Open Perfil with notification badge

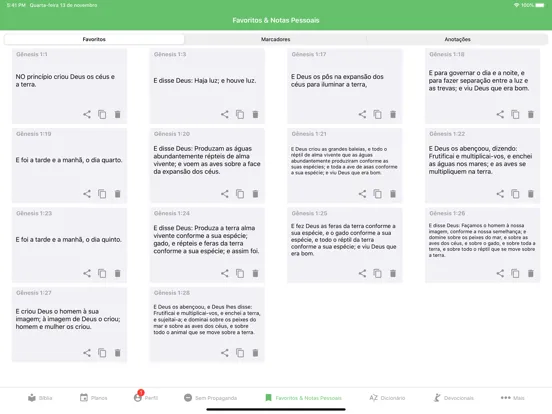(146, 397)
